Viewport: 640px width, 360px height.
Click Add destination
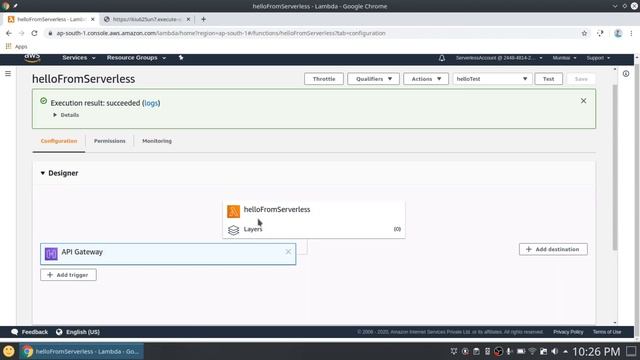click(553, 249)
